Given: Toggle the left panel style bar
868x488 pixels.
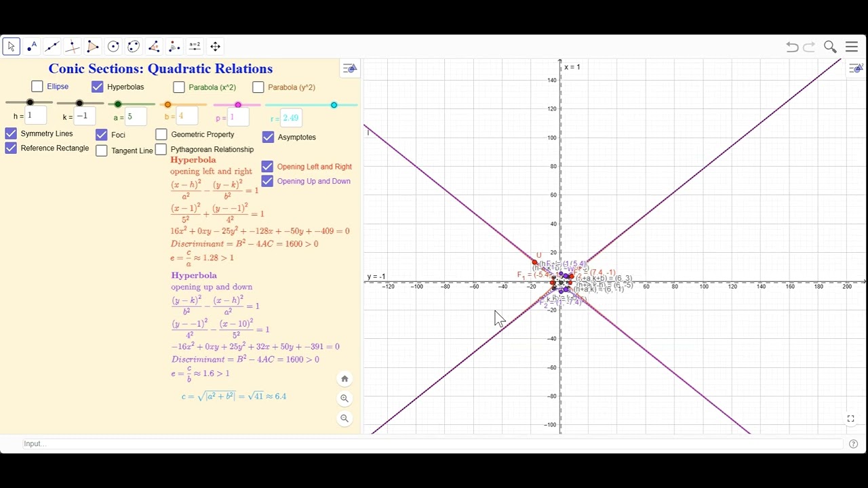Looking at the screenshot, I should (349, 68).
